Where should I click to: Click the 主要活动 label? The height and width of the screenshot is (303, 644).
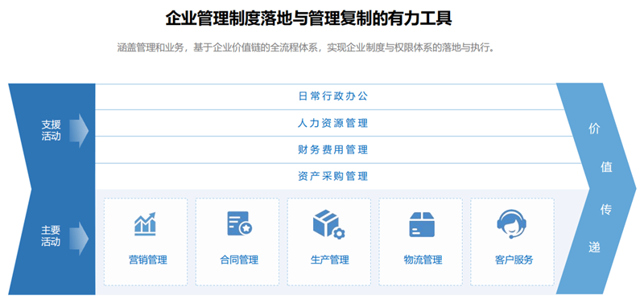pyautogui.click(x=51, y=235)
